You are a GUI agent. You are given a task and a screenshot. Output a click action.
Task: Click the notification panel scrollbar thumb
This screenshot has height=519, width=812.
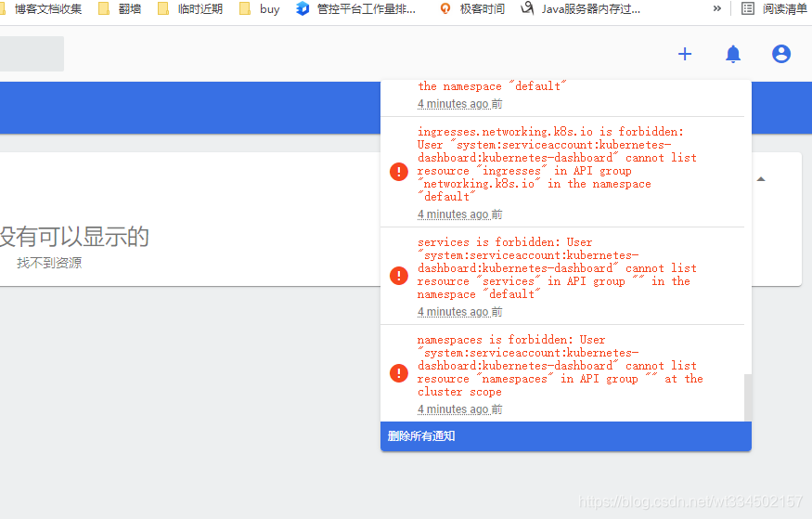click(x=748, y=397)
